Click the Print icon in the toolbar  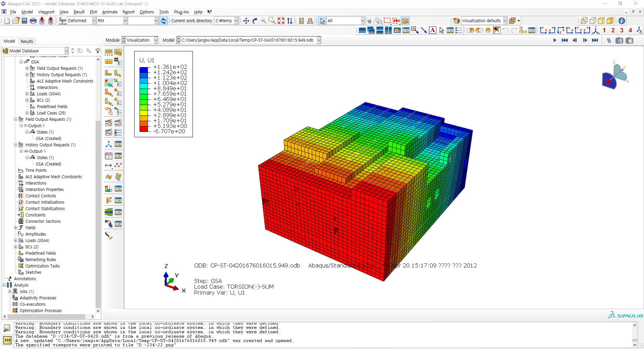[33, 21]
